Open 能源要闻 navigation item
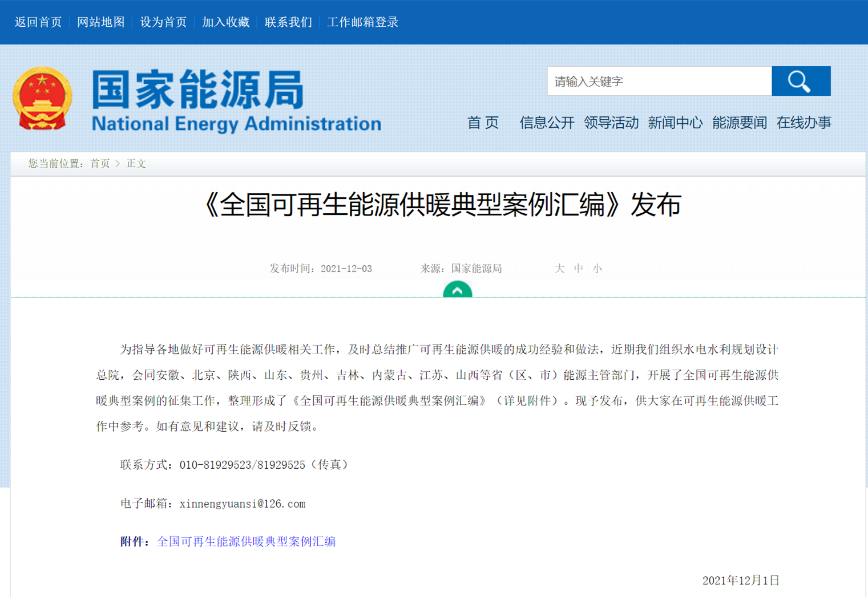This screenshot has width=868, height=597. pyautogui.click(x=739, y=123)
